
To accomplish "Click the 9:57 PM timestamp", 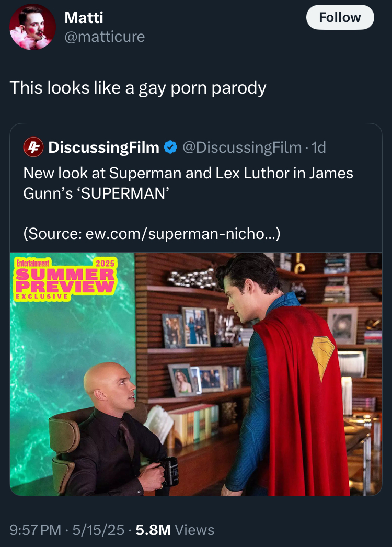I will (x=35, y=530).
